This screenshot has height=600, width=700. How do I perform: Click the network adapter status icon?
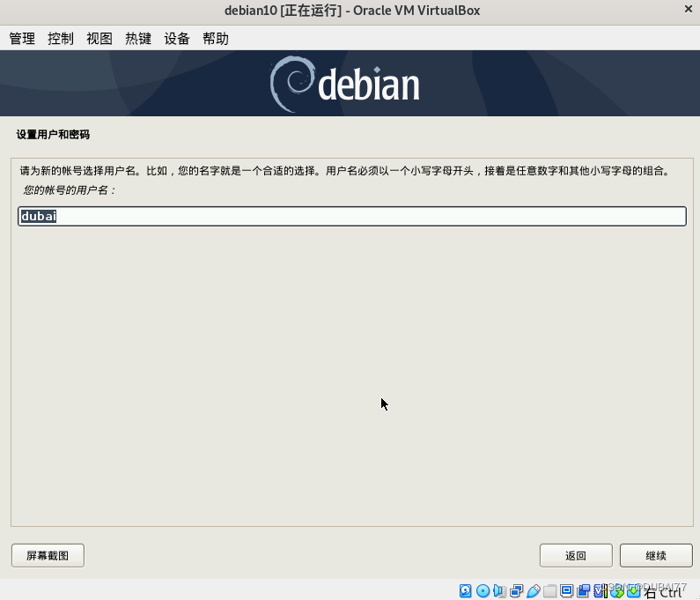pos(517,590)
